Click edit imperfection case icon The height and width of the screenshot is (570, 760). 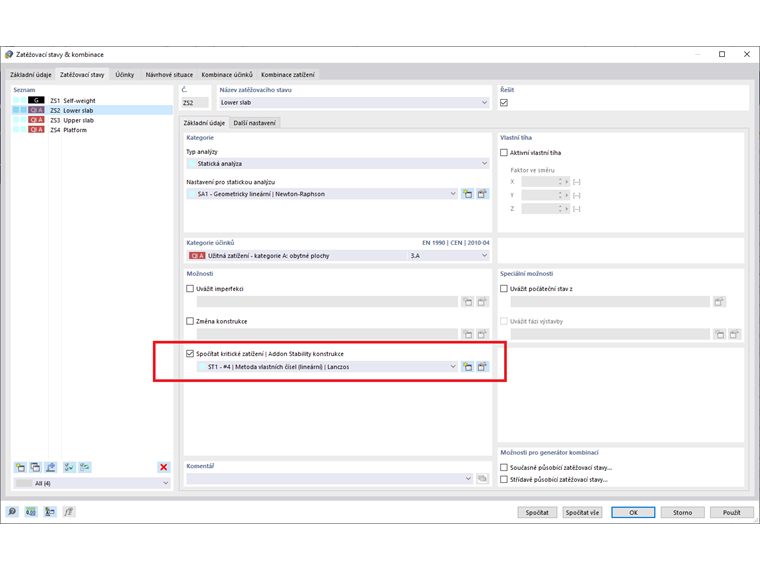tap(482, 302)
